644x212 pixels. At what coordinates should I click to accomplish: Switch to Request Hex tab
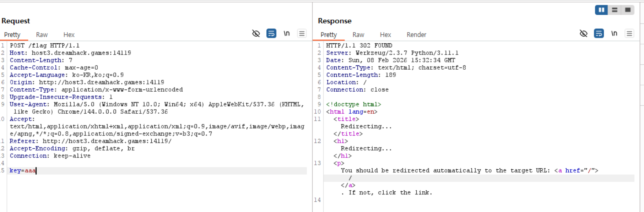pos(69,35)
